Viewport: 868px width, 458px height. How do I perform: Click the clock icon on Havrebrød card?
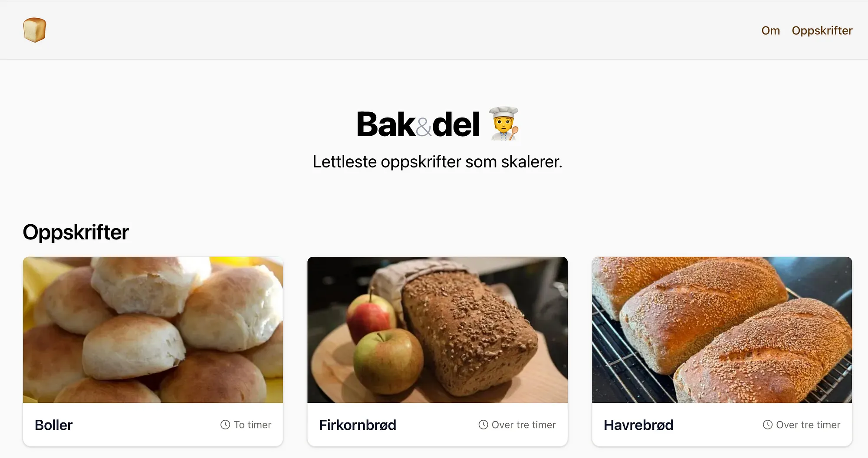point(768,425)
